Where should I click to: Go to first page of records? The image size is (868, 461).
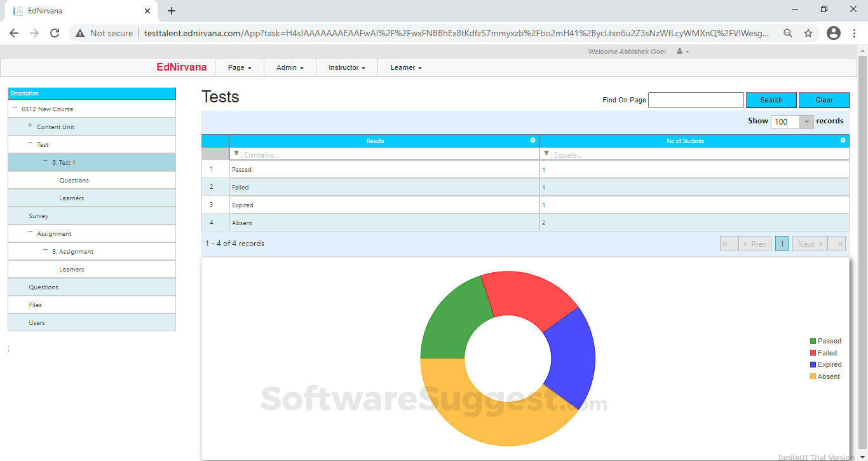pos(728,244)
